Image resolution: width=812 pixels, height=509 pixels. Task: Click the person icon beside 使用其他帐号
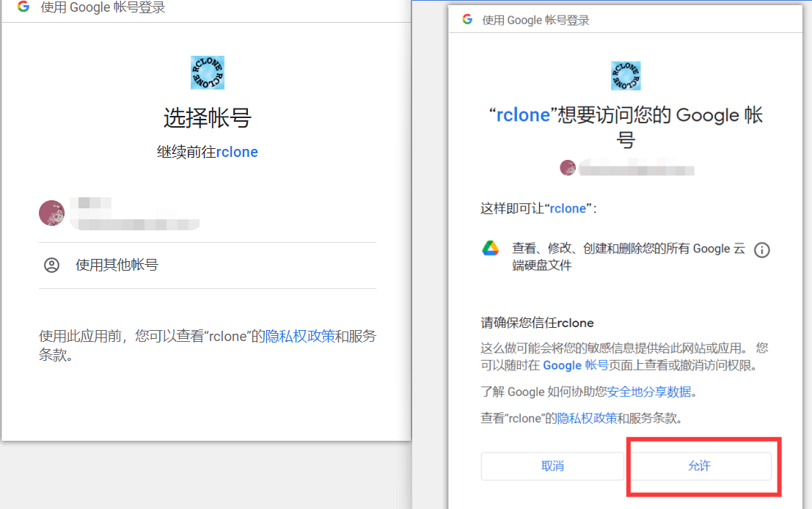52,265
